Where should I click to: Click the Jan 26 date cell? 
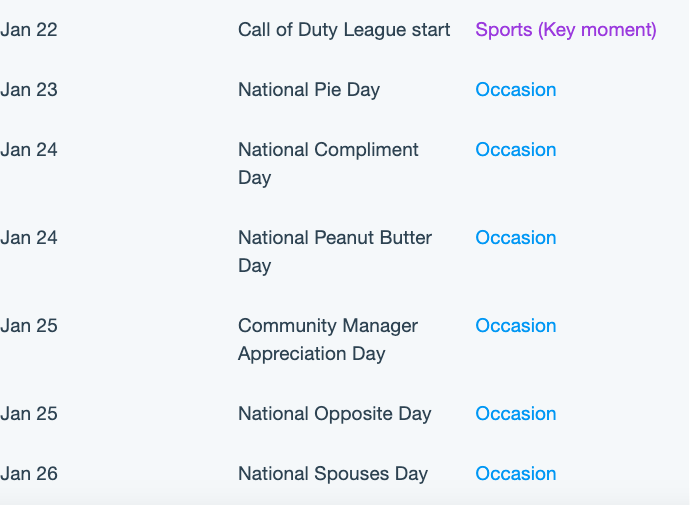pos(29,473)
